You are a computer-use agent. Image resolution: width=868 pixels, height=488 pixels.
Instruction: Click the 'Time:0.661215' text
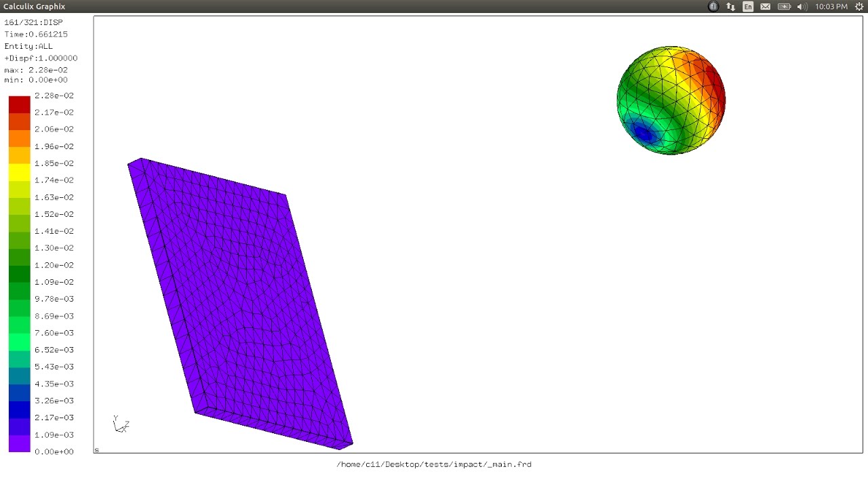36,34
